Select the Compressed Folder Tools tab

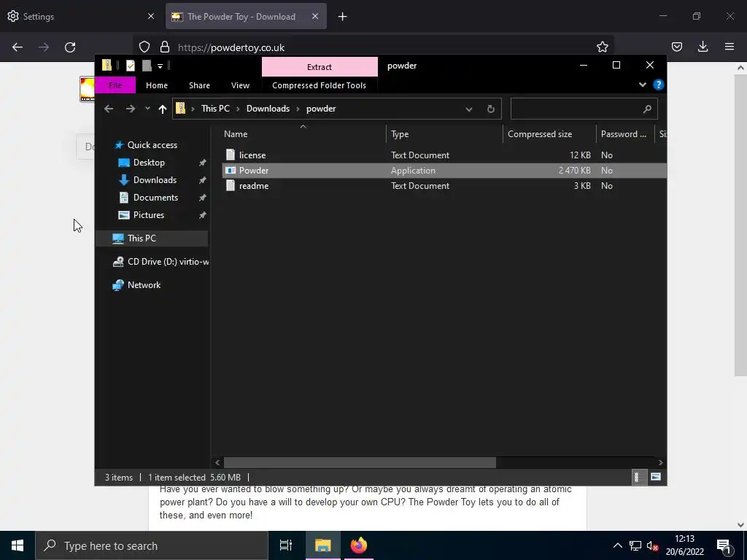[x=320, y=85]
